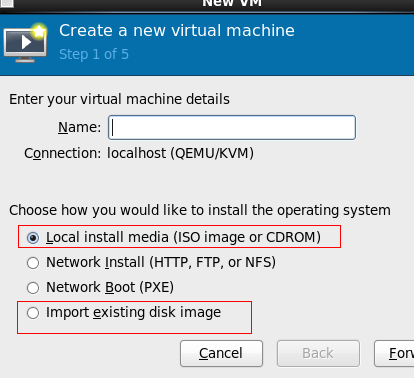Click the yellow star badge on monitor icon
Viewport: 414px width, 378px height.
click(x=39, y=31)
